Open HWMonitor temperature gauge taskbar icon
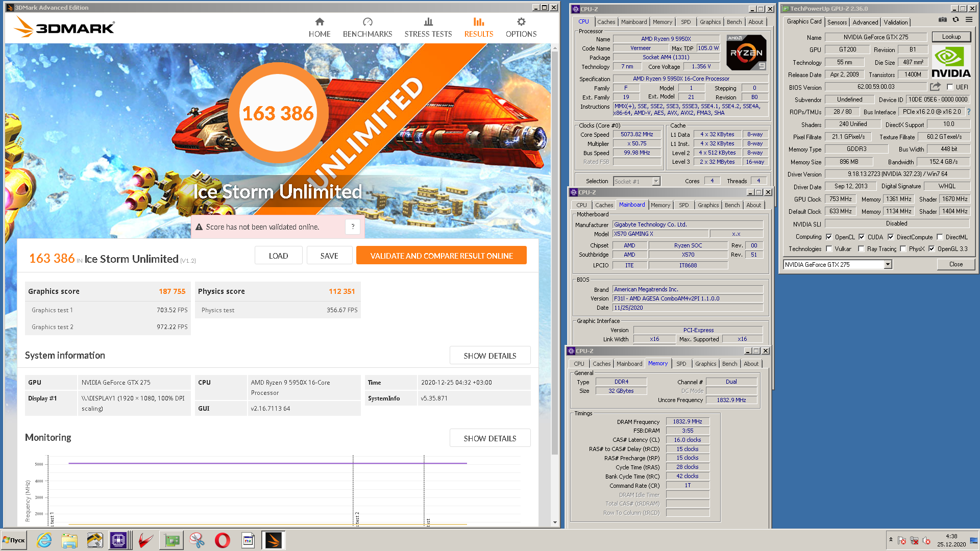The image size is (980, 551). tap(94, 540)
